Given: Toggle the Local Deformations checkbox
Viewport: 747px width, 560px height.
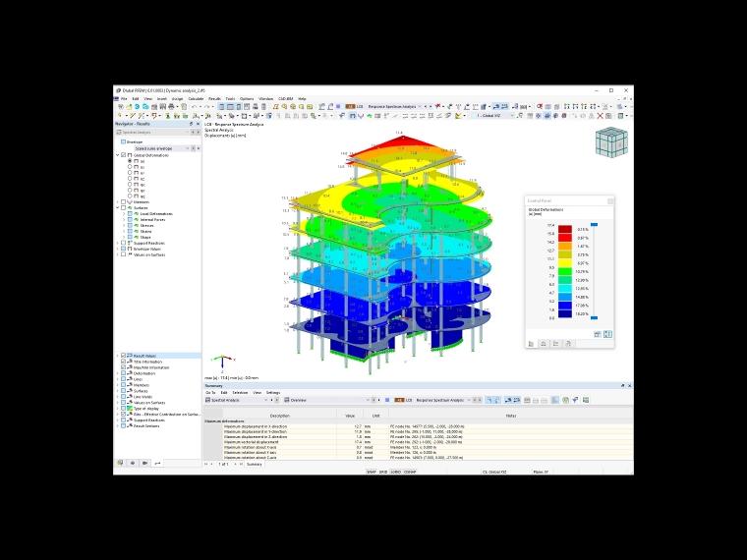Looking at the screenshot, I should (130, 214).
